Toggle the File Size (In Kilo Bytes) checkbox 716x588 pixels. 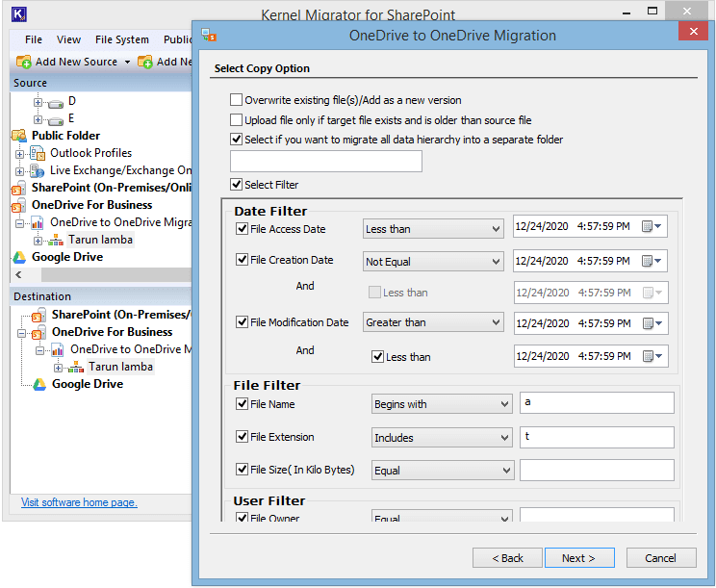click(x=242, y=470)
